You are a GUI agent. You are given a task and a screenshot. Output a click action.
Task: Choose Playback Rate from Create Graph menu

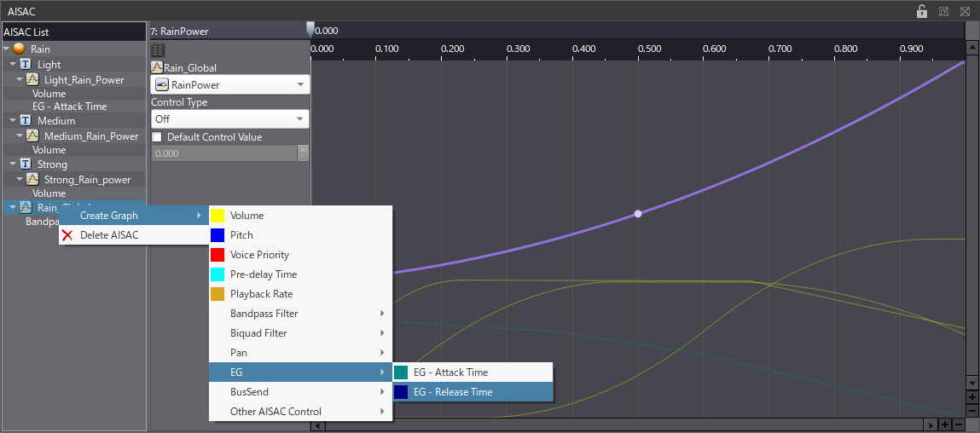tap(261, 294)
